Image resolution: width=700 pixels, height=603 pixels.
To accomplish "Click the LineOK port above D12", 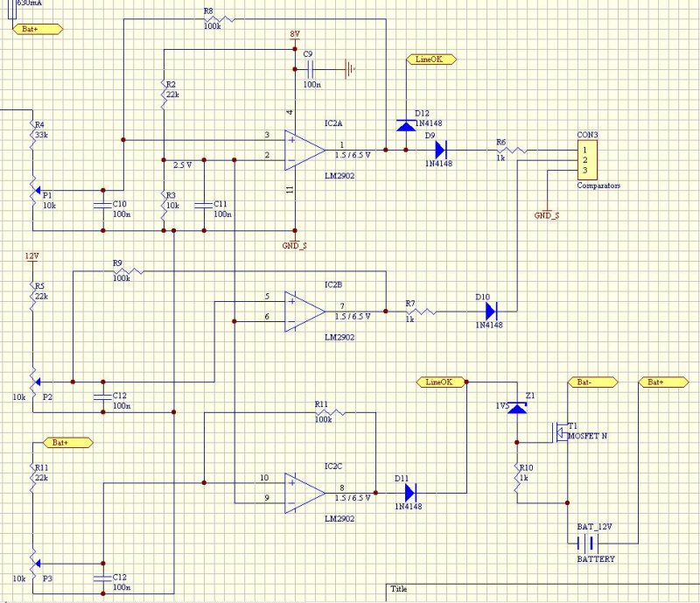I will (x=431, y=59).
